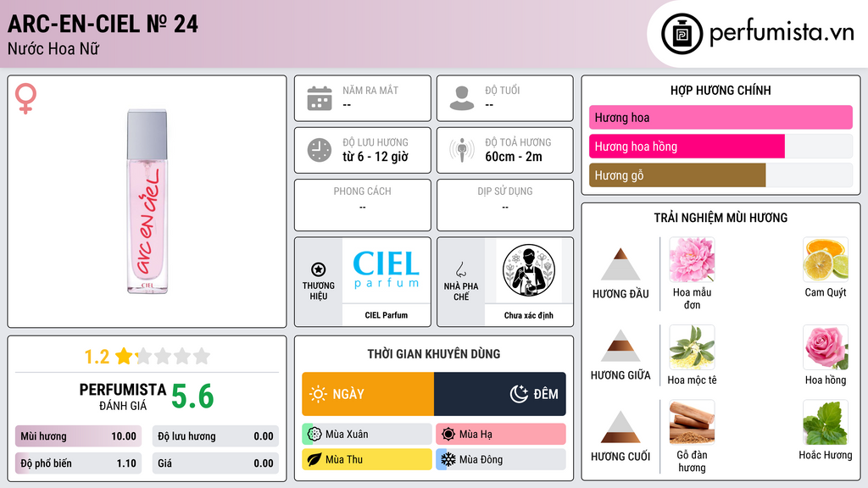Click the nose icon above Nhà pha chế
The width and height of the screenshot is (868, 488).
pos(460,269)
